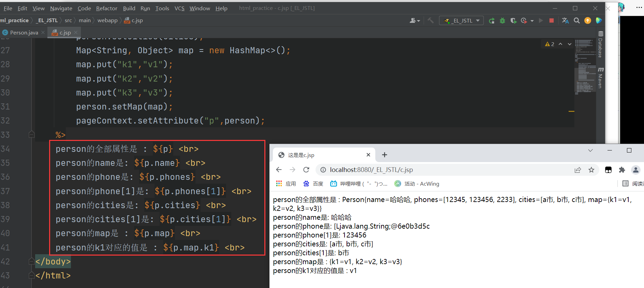
Task: Open the Build menu
Action: pos(129,8)
